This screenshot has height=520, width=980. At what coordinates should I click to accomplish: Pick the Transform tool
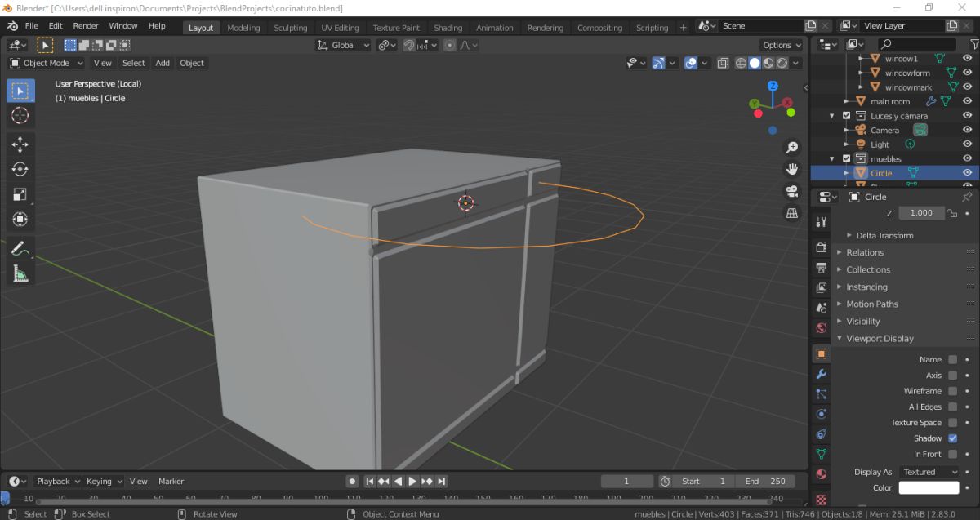[20, 219]
